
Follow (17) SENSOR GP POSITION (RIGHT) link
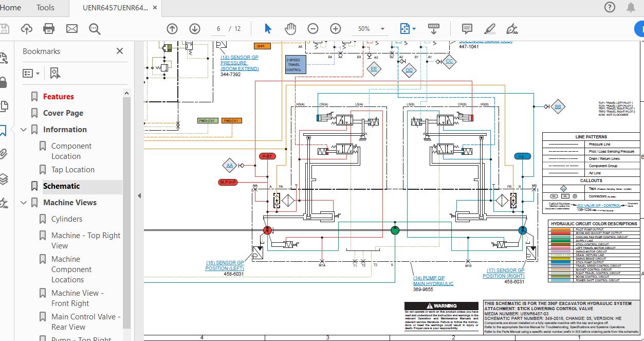click(503, 273)
